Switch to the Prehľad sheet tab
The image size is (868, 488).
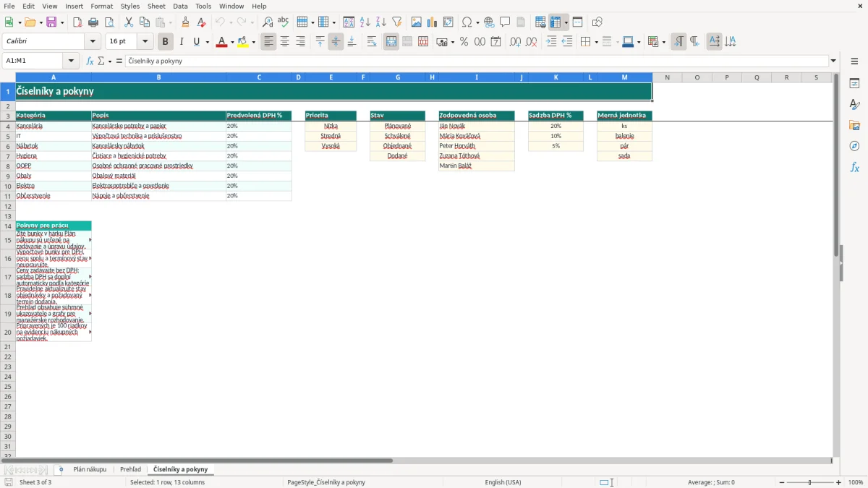point(130,469)
